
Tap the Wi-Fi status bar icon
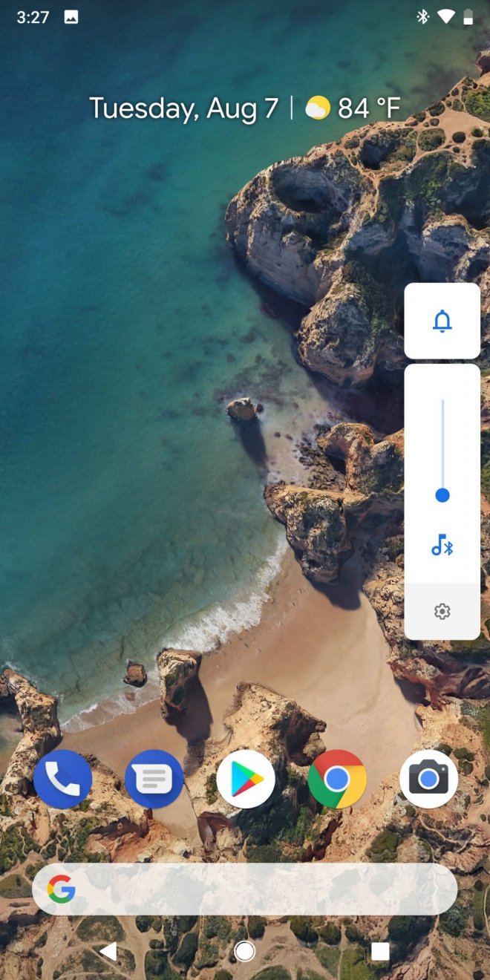pos(445,16)
